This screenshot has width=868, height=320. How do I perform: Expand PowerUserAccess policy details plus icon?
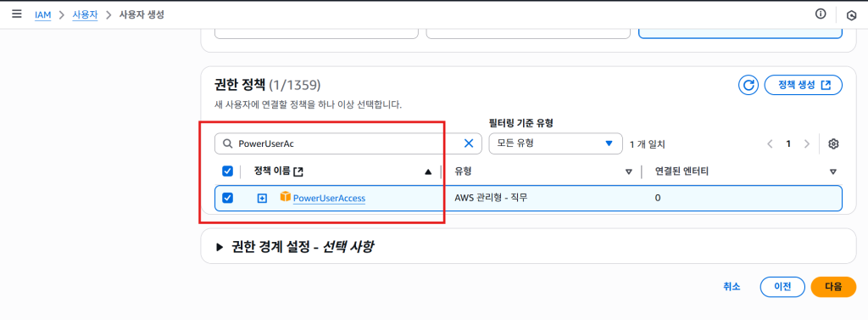(262, 198)
